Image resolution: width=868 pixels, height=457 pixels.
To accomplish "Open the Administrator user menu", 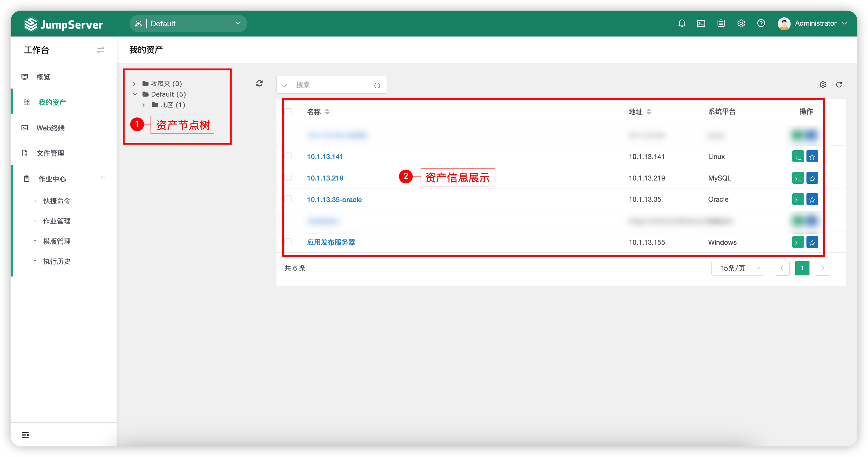I will tap(812, 23).
